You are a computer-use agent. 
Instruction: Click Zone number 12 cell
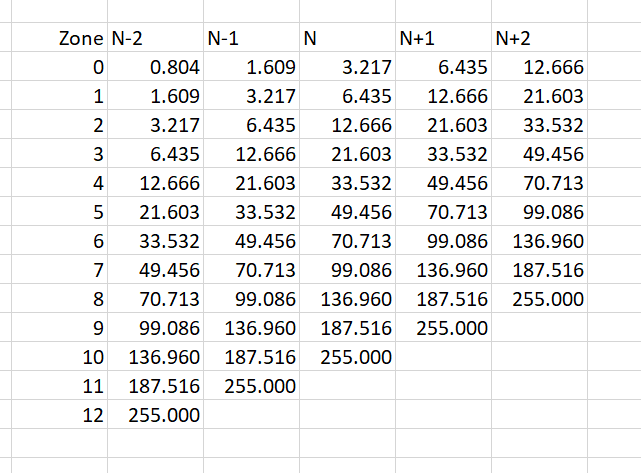point(60,415)
